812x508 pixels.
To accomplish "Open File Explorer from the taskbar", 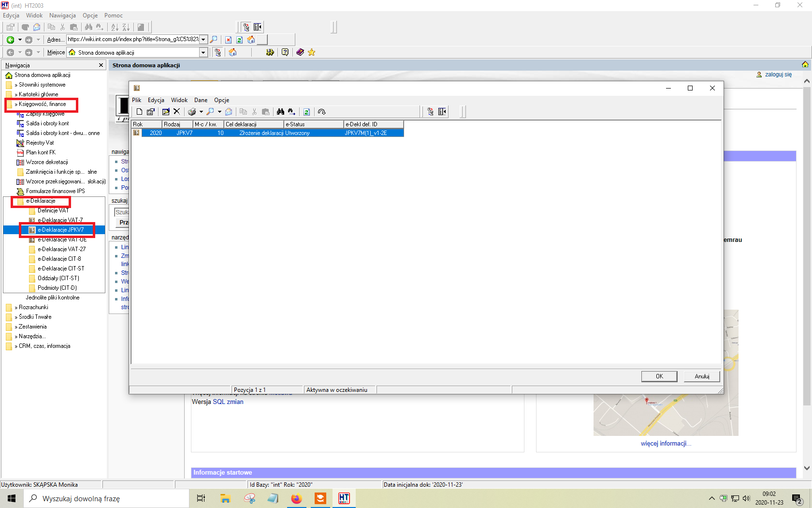I will tap(225, 498).
